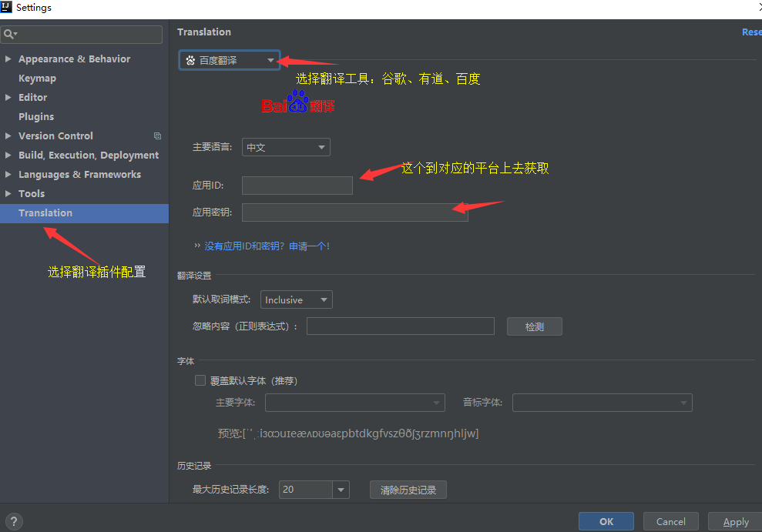This screenshot has height=532, width=762.
Task: Click the 应用ID input field
Action: coord(297,186)
